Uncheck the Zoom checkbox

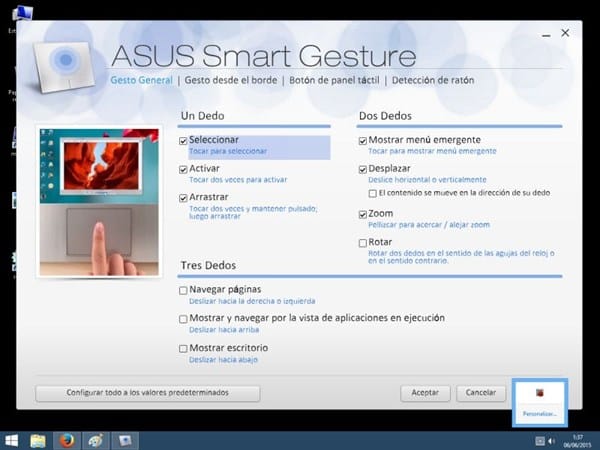pyautogui.click(x=363, y=214)
